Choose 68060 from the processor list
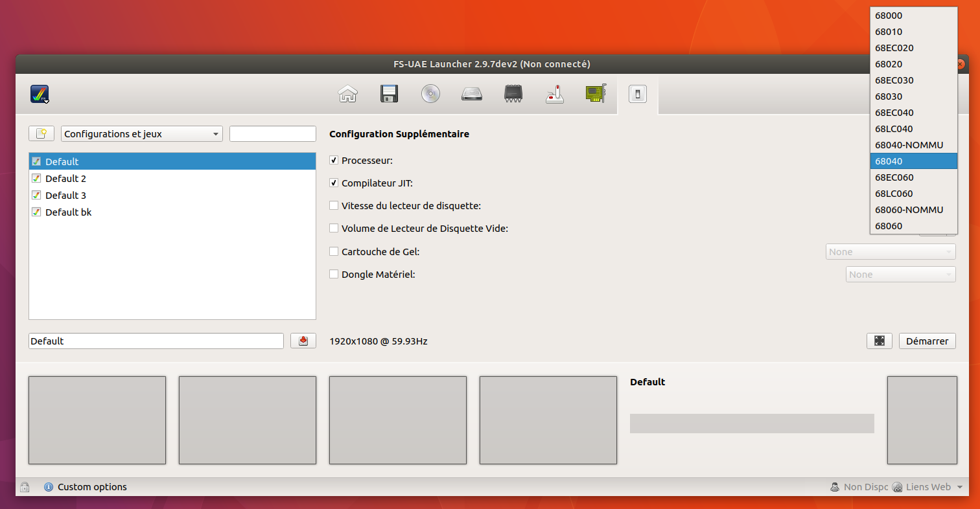The width and height of the screenshot is (980, 509). click(914, 226)
